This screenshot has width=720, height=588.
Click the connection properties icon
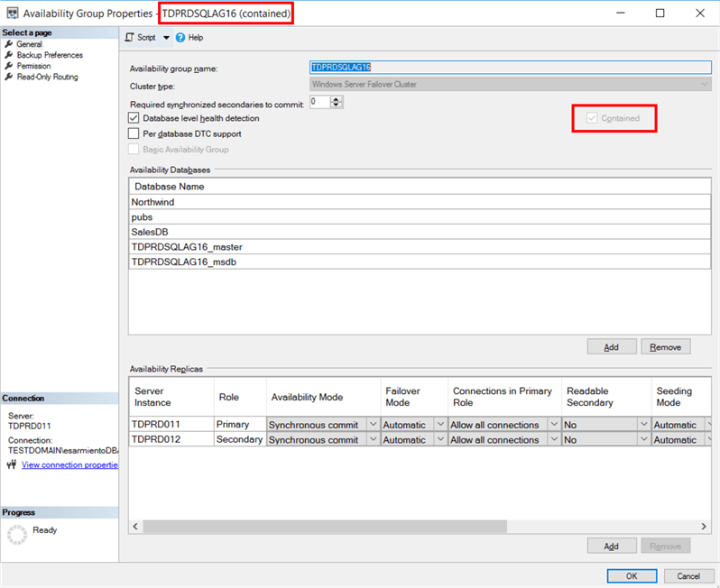[x=12, y=465]
